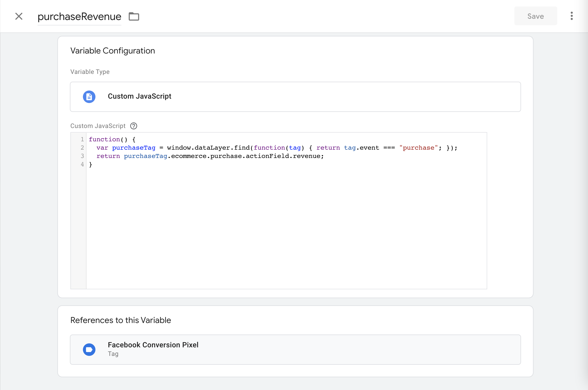The height and width of the screenshot is (390, 588).
Task: Click the Variable Configuration heading
Action: click(113, 51)
